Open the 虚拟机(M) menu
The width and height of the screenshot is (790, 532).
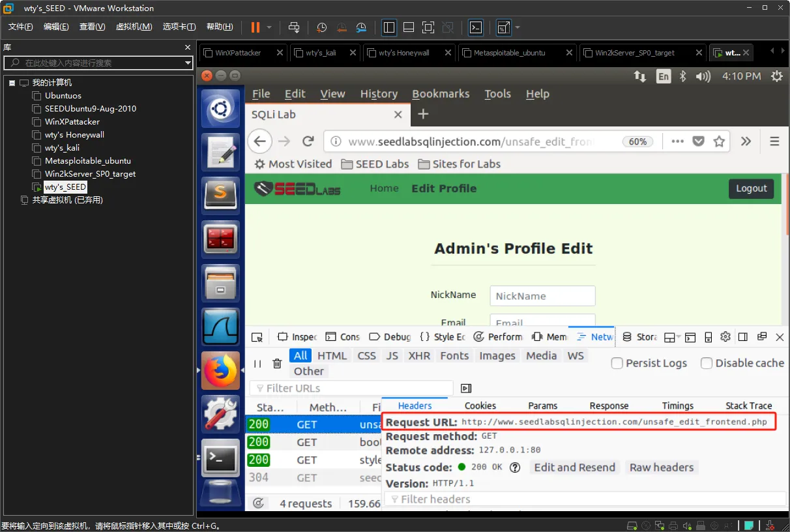click(x=134, y=27)
